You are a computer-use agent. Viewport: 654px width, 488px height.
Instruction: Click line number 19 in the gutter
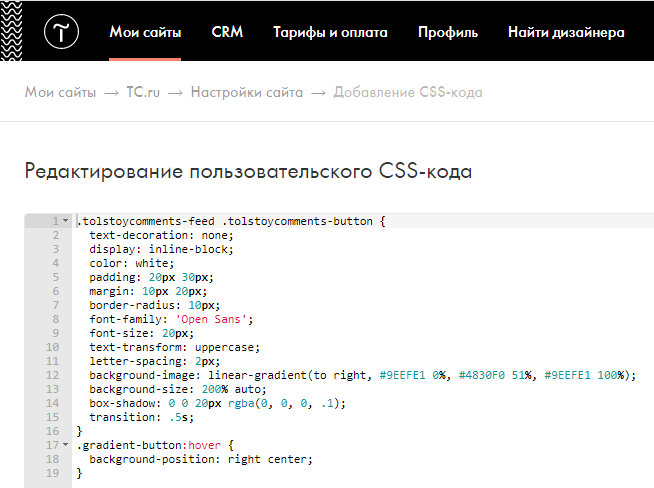pos(53,473)
